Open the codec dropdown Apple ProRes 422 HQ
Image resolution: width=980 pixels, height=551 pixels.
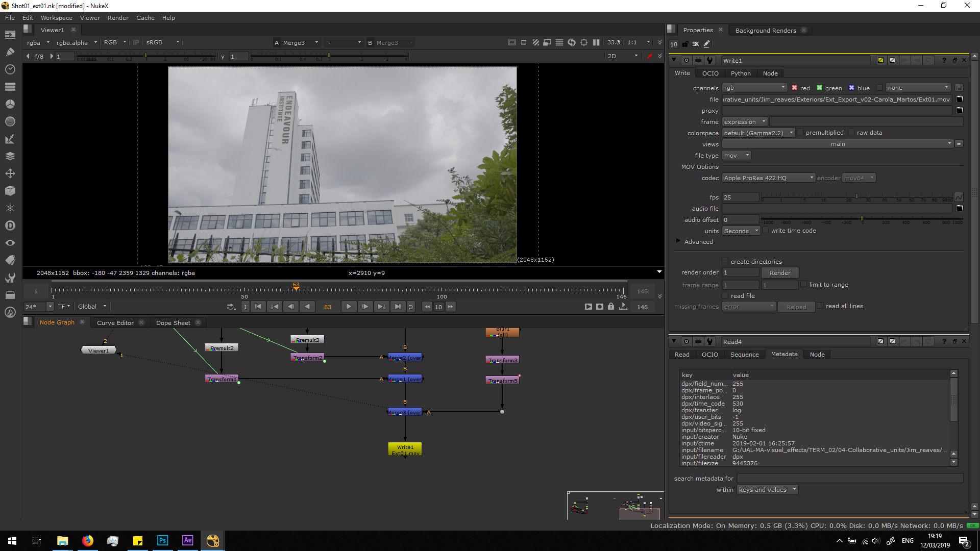pos(769,178)
